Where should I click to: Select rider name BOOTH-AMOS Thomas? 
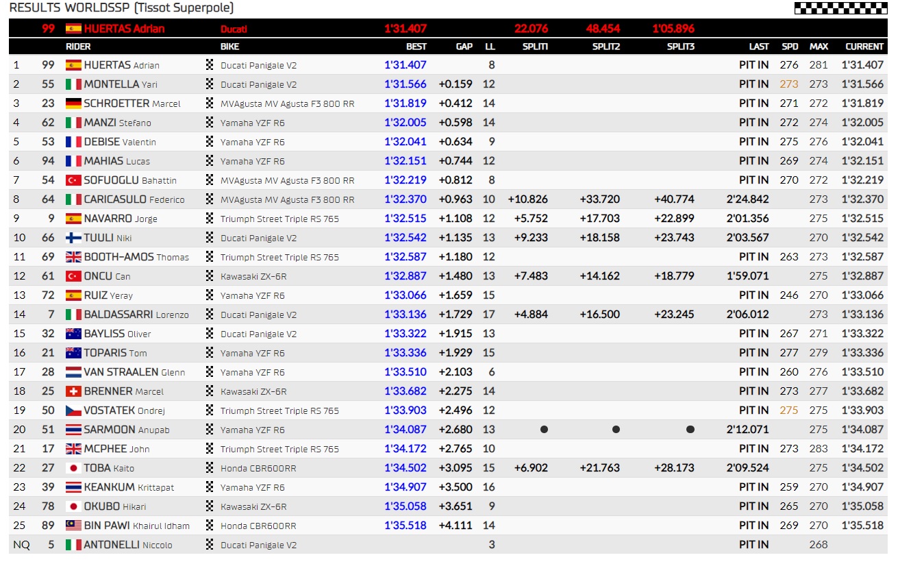(136, 257)
